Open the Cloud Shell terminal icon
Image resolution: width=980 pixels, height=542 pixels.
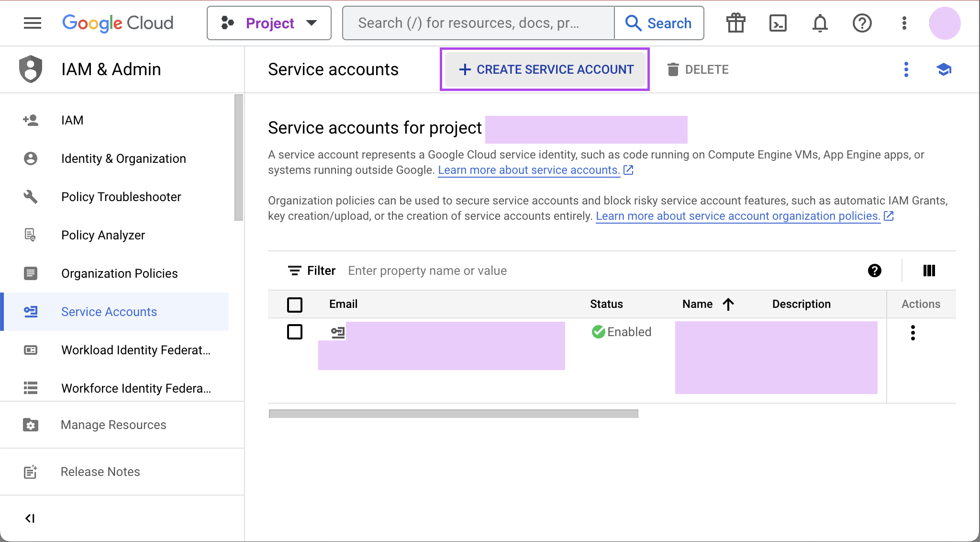tap(777, 23)
